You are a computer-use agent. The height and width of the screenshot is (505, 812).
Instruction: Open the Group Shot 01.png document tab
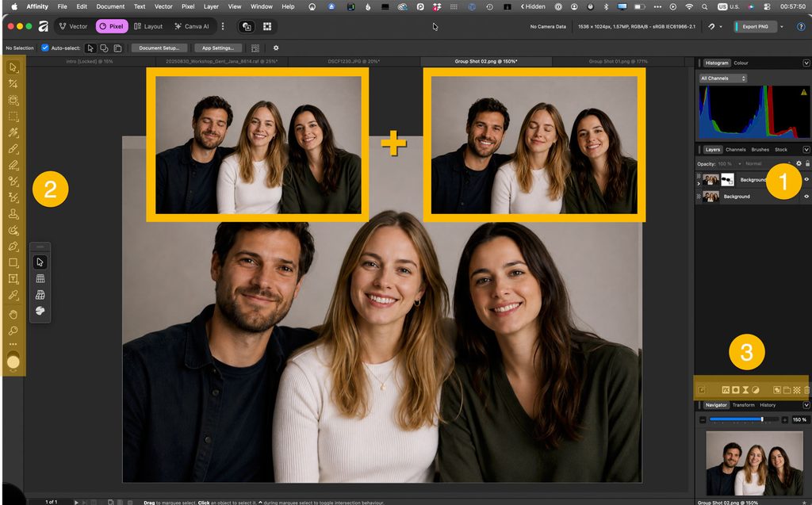coord(618,61)
